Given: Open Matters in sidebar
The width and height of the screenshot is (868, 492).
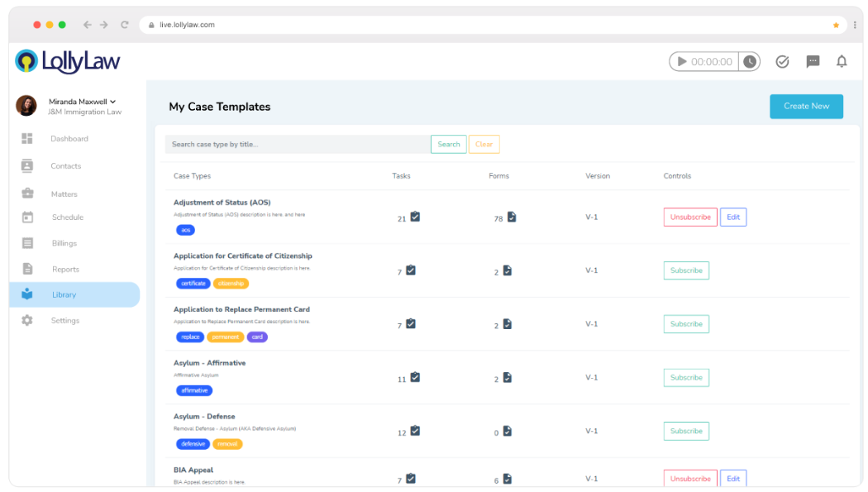Looking at the screenshot, I should click(x=64, y=194).
